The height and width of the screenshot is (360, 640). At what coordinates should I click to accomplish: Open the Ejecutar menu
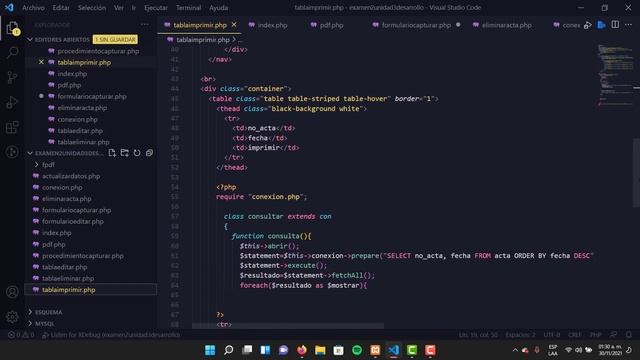point(156,8)
